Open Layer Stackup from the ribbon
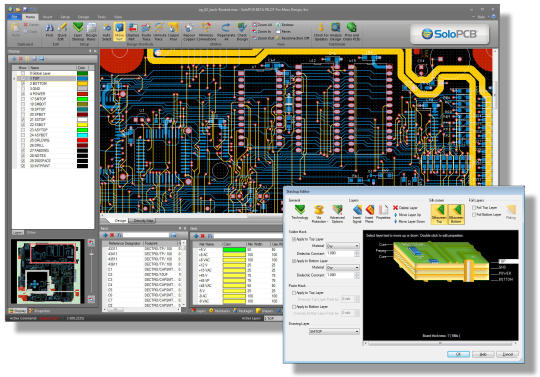Viewport: 540px width, 377px height. click(78, 31)
